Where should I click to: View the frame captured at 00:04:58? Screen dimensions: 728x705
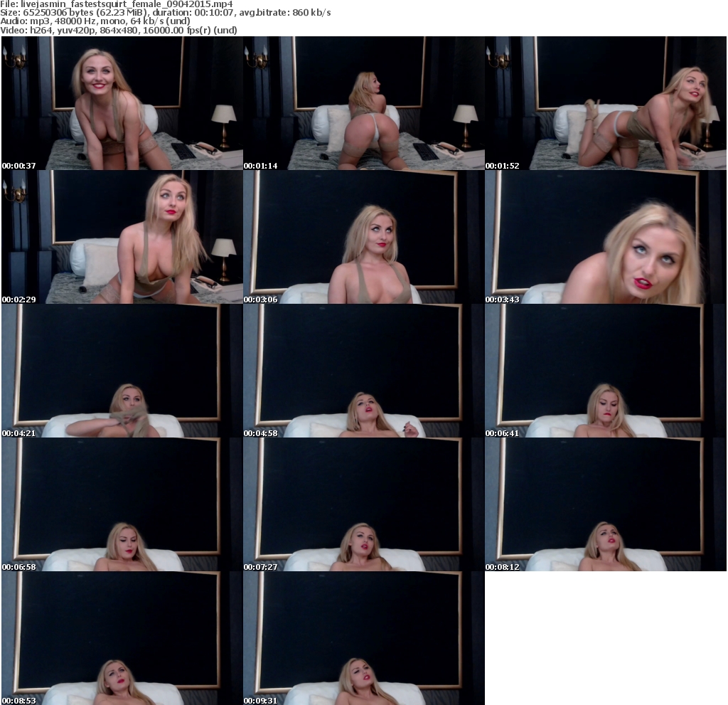(364, 371)
